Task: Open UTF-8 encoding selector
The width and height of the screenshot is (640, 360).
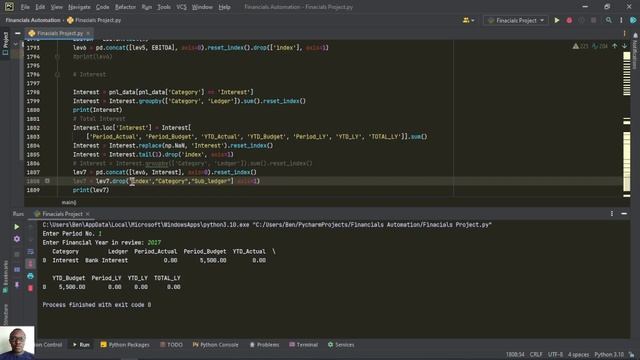Action: click(555, 354)
